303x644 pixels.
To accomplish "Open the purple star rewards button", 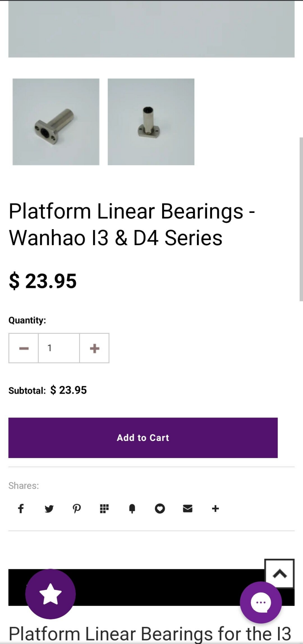I will pos(50,594).
